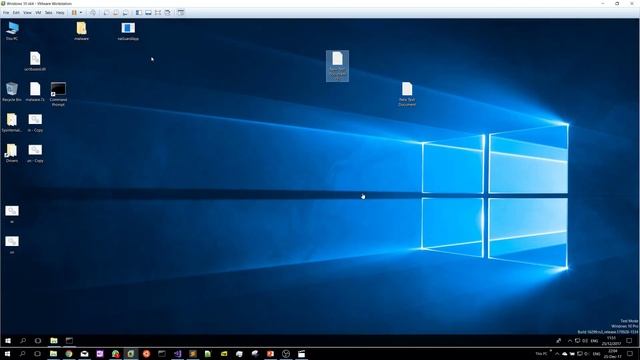Click the ENG language indicator in guest VM tray

(594, 341)
